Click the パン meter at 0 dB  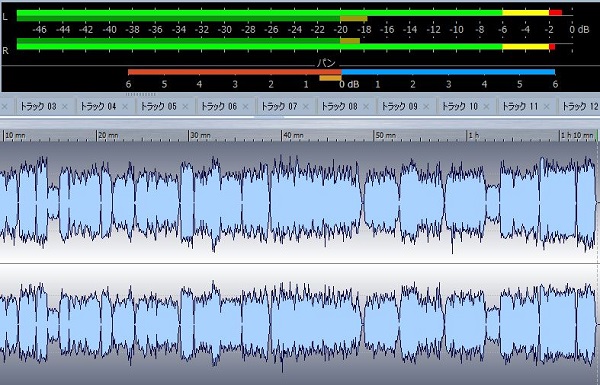(x=342, y=72)
